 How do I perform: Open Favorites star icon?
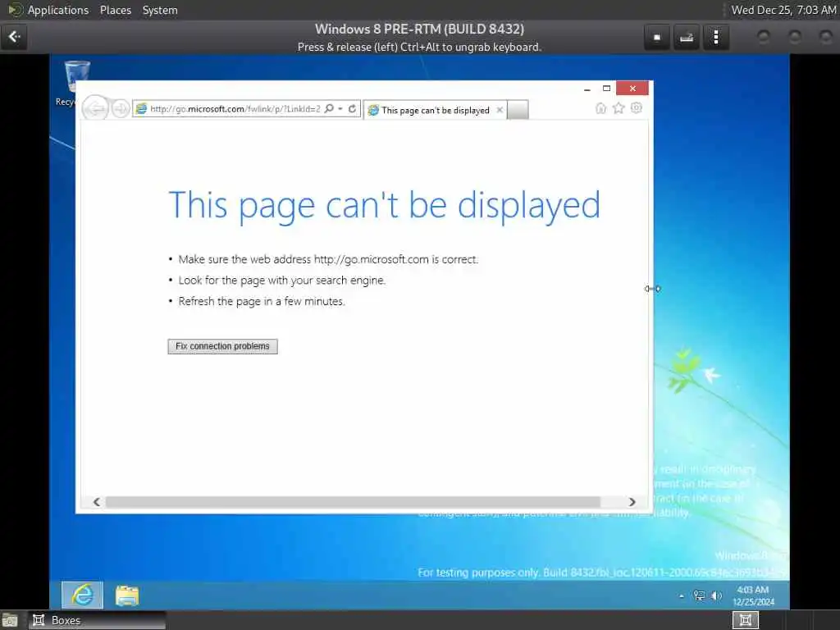click(619, 108)
